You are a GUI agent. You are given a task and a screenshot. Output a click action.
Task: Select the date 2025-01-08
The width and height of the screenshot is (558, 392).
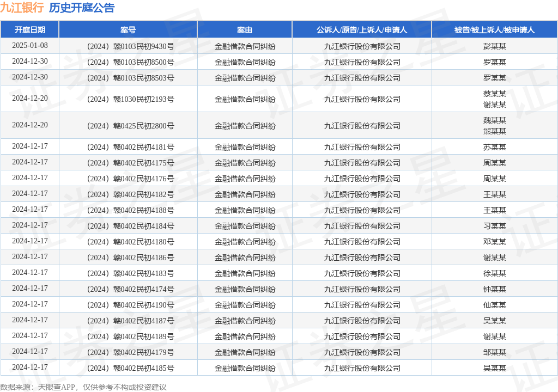[30, 46]
